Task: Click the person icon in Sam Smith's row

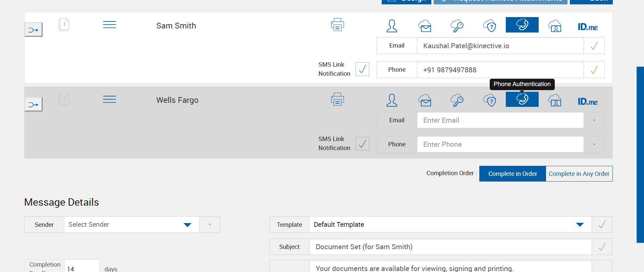Action: pyautogui.click(x=392, y=26)
